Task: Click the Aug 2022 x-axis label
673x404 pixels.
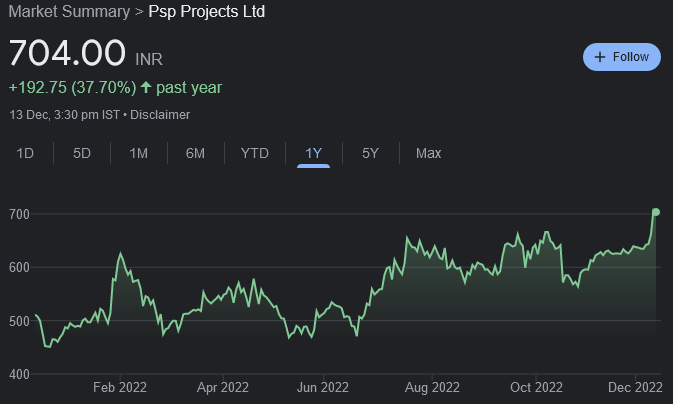Action: click(432, 387)
